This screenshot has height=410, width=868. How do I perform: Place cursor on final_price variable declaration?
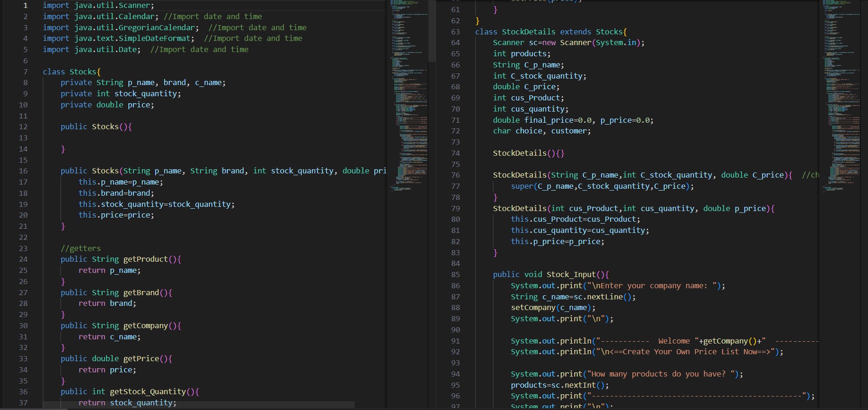click(x=549, y=120)
